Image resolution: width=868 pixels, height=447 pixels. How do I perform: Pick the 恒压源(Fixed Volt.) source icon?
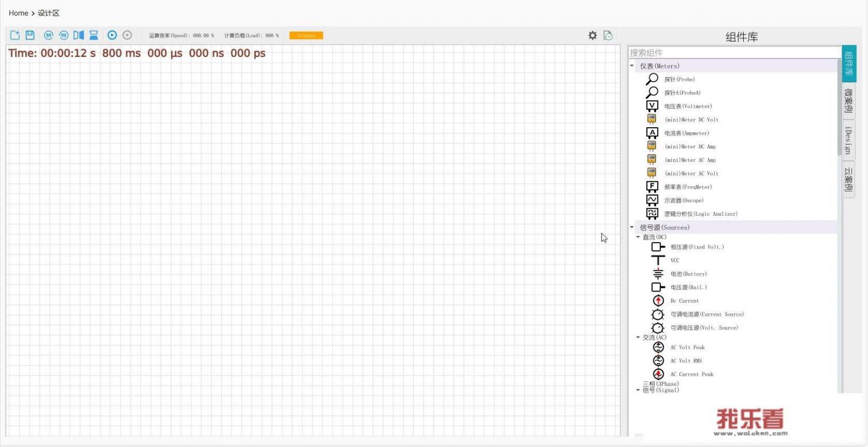658,247
